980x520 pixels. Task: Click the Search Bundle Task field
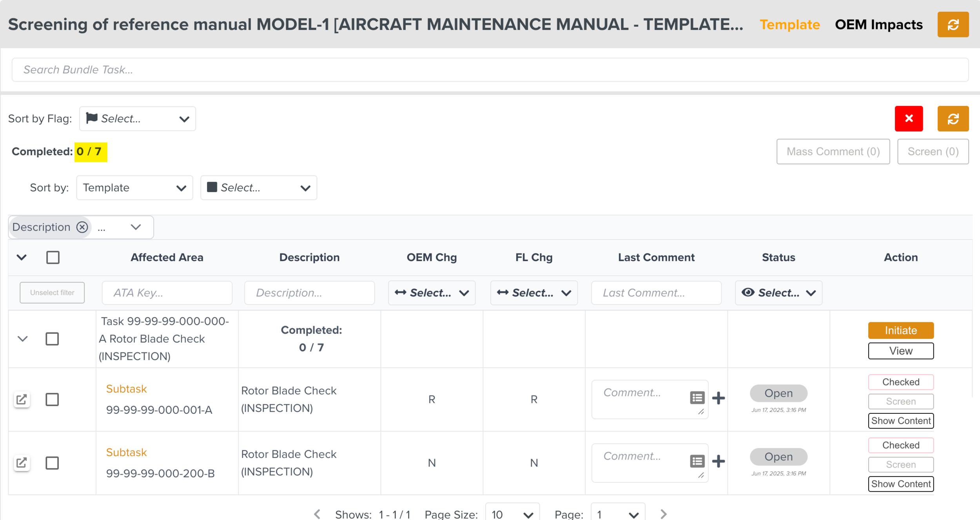[x=490, y=70]
